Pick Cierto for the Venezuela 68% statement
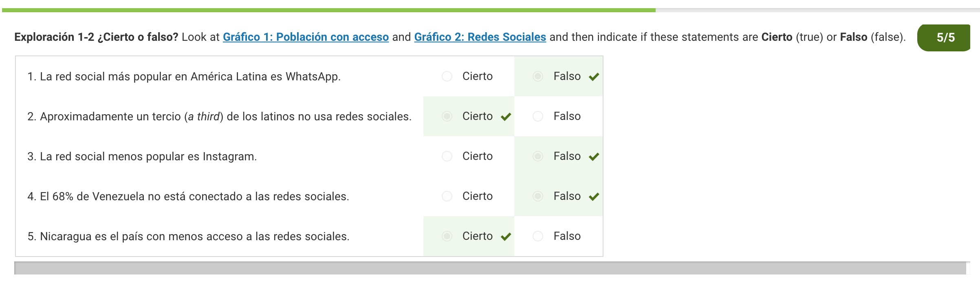 [447, 196]
